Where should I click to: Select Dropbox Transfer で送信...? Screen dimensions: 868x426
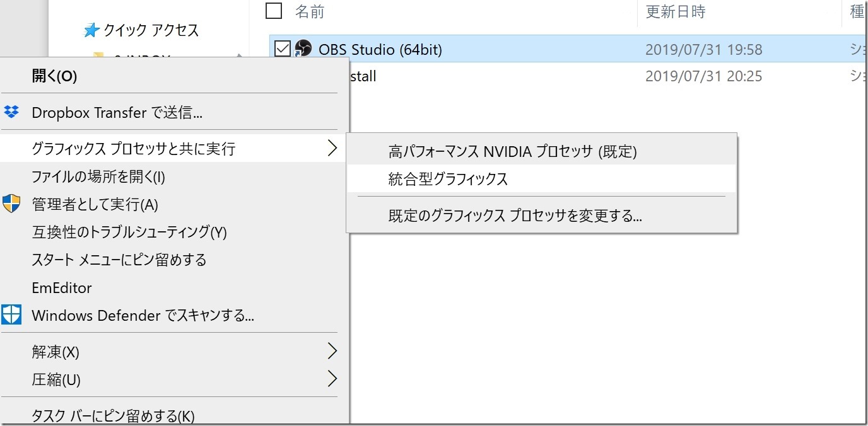(173, 113)
